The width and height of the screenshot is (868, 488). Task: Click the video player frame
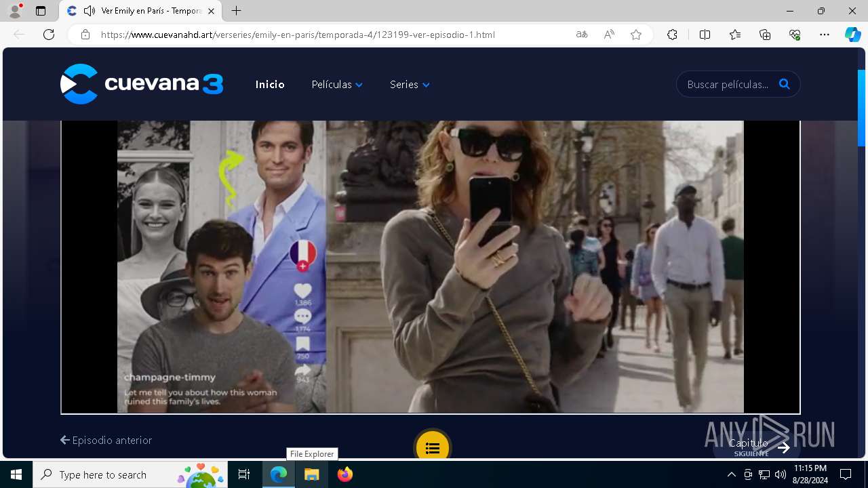point(431,267)
